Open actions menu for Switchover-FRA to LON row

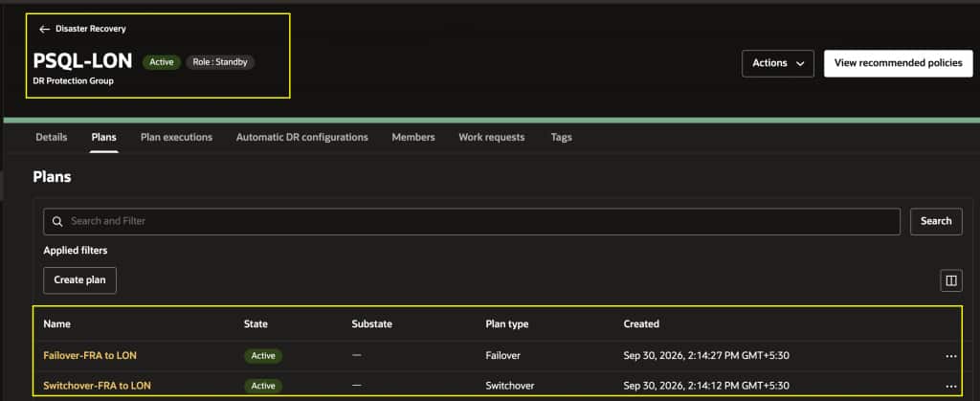coord(951,386)
